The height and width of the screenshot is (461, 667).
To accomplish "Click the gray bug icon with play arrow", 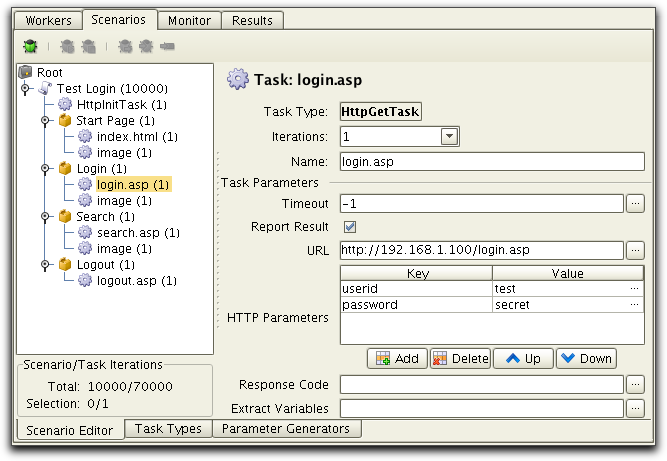I will (x=67, y=46).
